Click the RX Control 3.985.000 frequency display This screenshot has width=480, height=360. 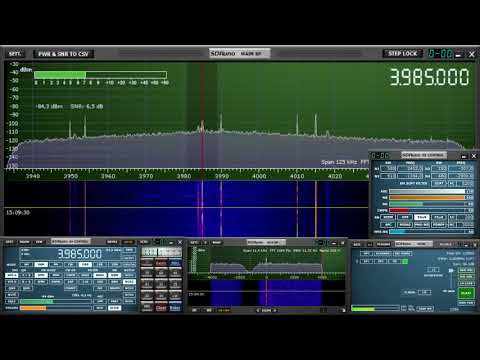tap(80, 254)
